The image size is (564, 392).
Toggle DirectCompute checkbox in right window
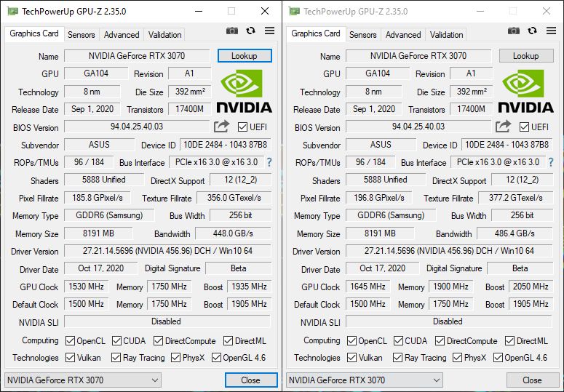click(440, 340)
